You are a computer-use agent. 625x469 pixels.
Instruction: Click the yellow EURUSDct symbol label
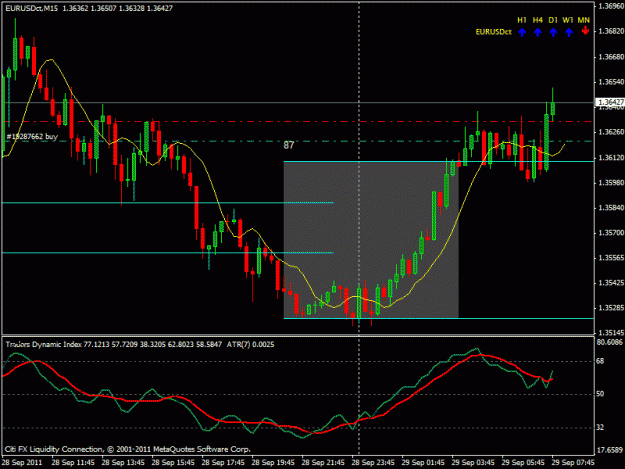(x=493, y=32)
